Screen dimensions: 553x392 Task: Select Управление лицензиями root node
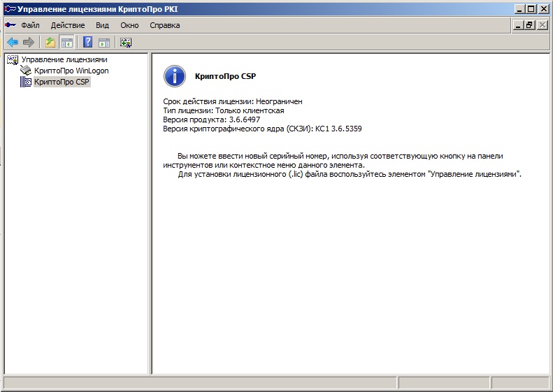point(64,59)
